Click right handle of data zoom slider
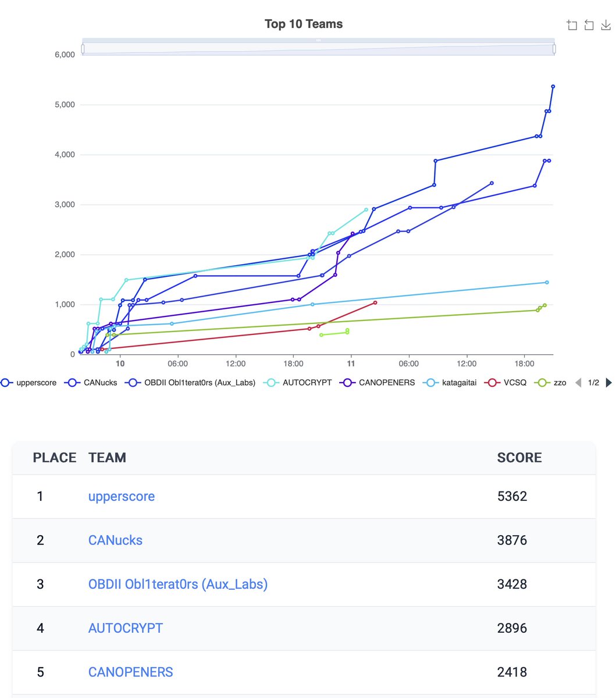The image size is (616, 698). [x=554, y=49]
